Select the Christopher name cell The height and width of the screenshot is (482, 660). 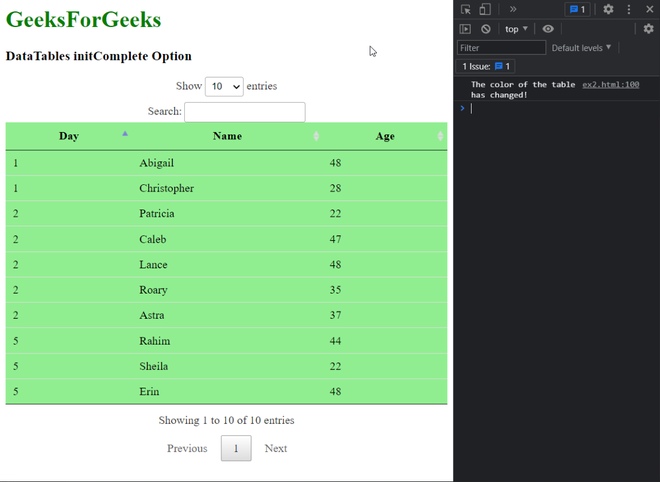pyautogui.click(x=227, y=188)
